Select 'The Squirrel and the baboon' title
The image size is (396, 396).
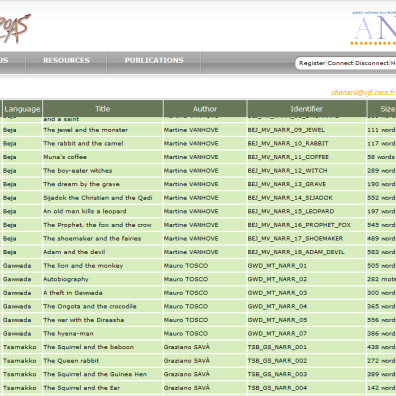88,347
